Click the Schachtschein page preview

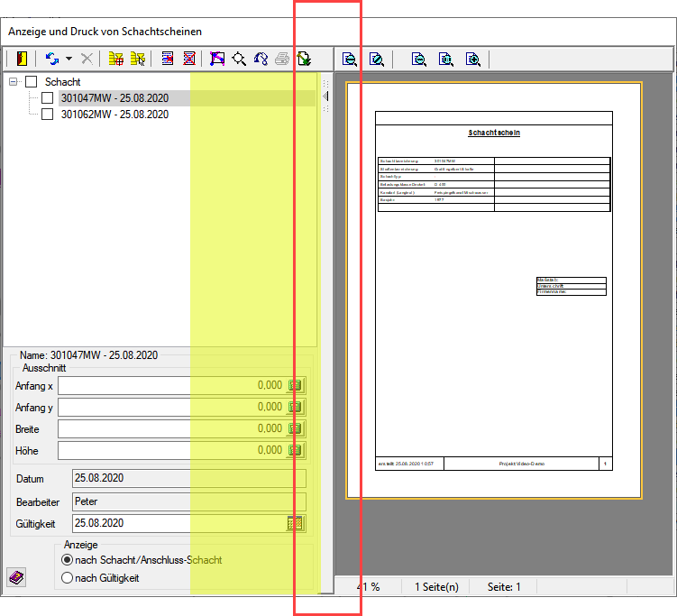coord(493,290)
